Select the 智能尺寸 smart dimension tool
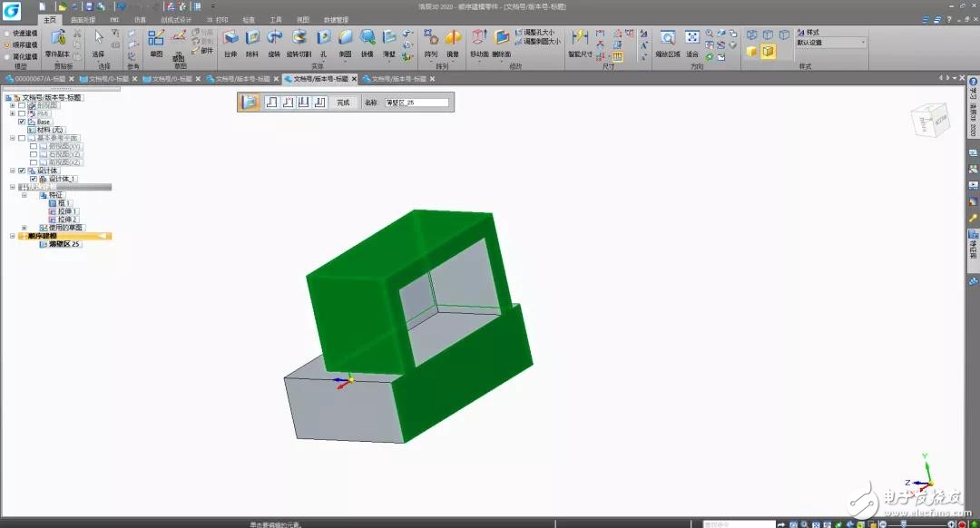The width and height of the screenshot is (980, 528). [580, 44]
